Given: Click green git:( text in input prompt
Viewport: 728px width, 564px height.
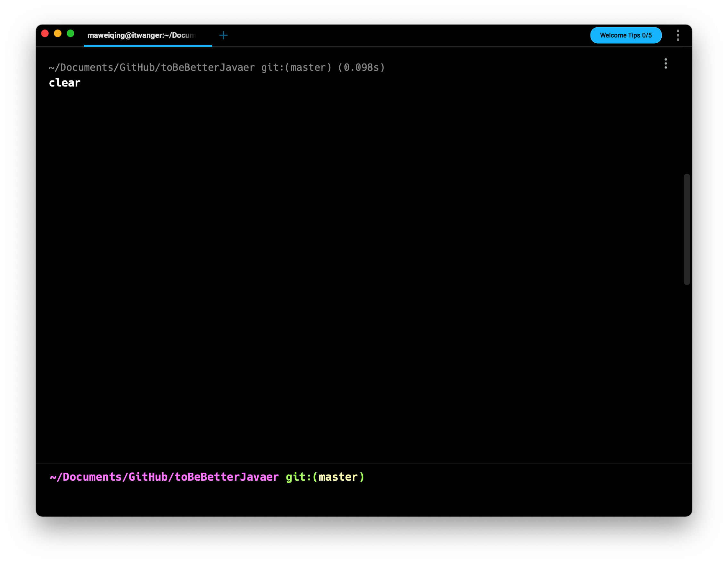Looking at the screenshot, I should [x=300, y=477].
